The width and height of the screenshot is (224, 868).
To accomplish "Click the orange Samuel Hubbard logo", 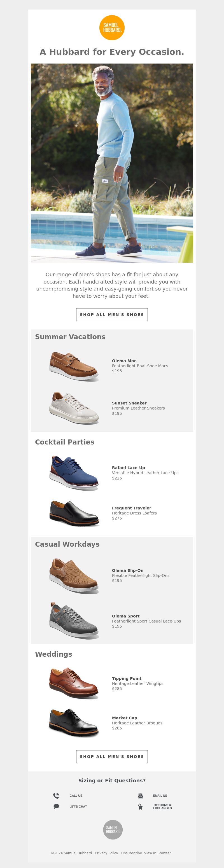I will [x=112, y=28].
